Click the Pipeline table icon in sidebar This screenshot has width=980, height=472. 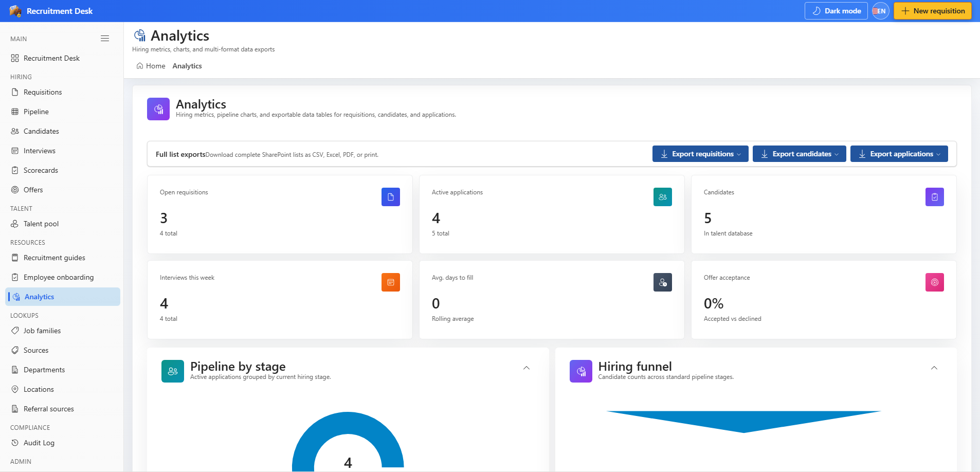click(x=15, y=112)
